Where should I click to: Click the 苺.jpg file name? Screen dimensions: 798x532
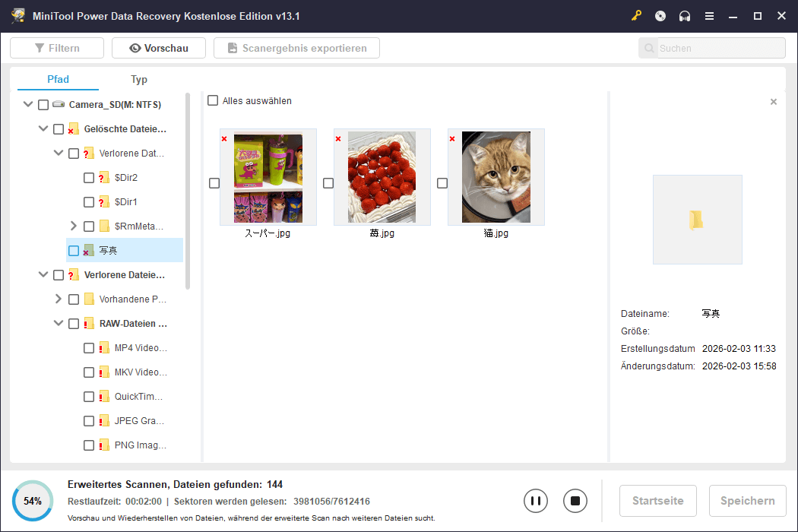pos(382,233)
